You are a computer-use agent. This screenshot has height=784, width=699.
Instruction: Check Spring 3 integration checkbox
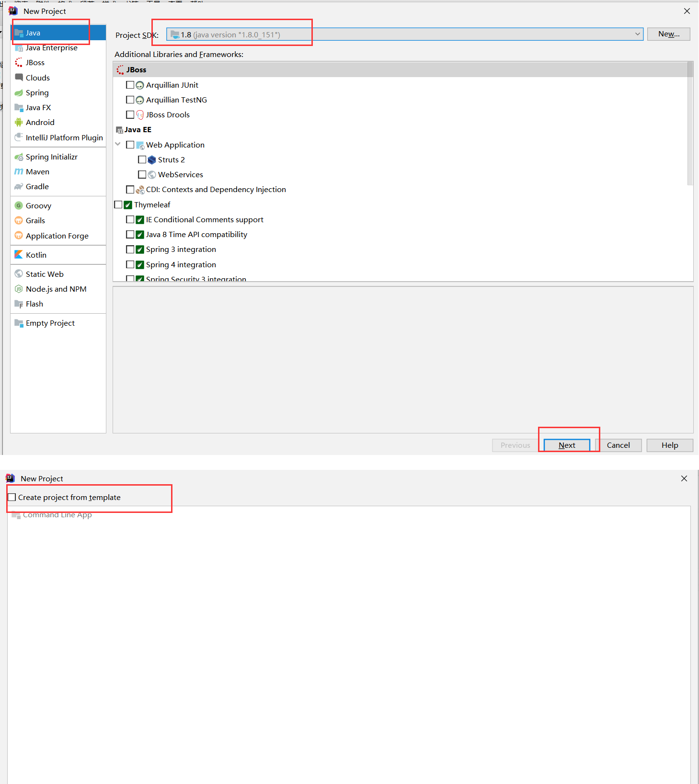tap(130, 249)
